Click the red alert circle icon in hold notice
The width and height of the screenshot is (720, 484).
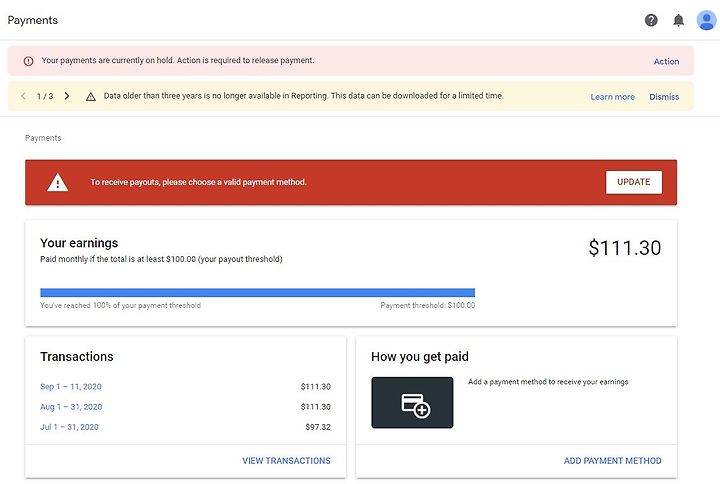[28, 61]
